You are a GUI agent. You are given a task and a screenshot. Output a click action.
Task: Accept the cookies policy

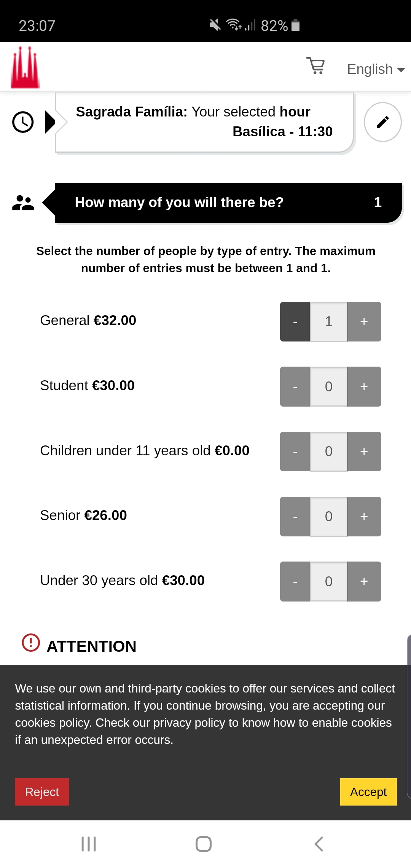[x=368, y=792]
